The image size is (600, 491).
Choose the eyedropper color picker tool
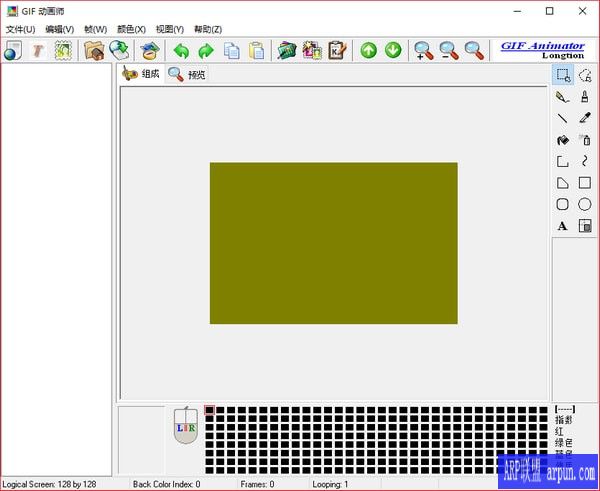(x=585, y=118)
